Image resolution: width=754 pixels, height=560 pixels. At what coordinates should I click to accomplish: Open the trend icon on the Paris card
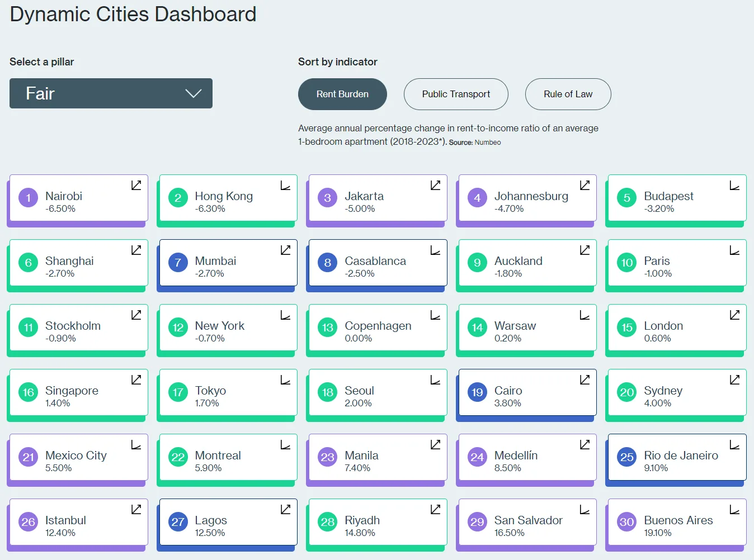coord(734,250)
